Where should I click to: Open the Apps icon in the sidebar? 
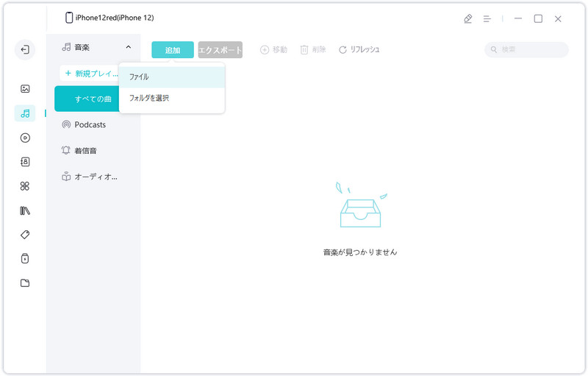click(x=25, y=186)
